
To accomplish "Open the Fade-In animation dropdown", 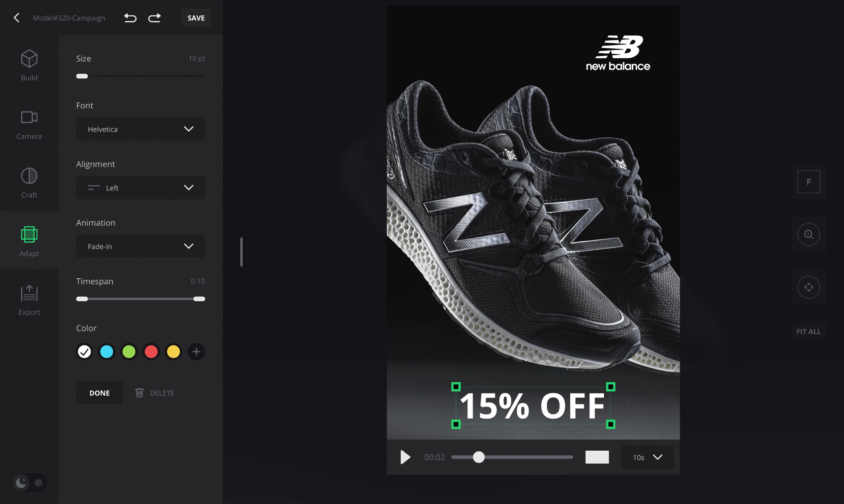I will click(x=140, y=246).
